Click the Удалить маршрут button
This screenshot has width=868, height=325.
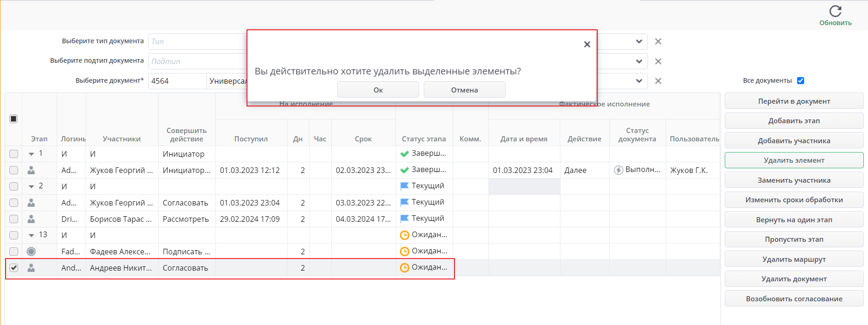coord(794,259)
